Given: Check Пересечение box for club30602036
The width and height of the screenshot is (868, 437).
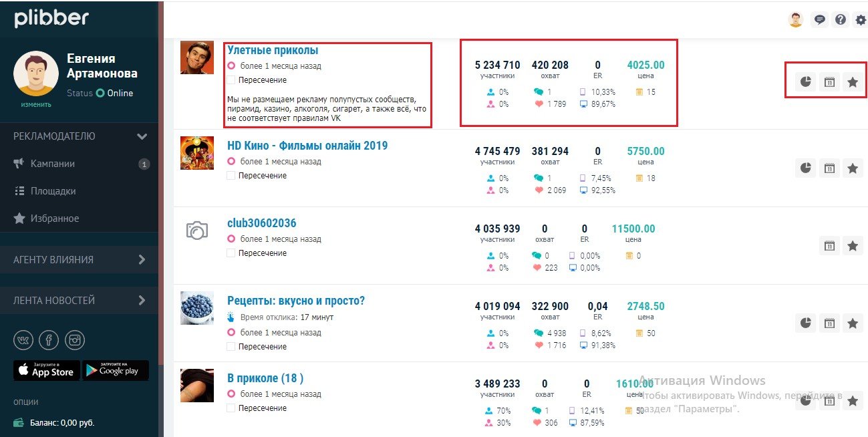Looking at the screenshot, I should tap(231, 253).
